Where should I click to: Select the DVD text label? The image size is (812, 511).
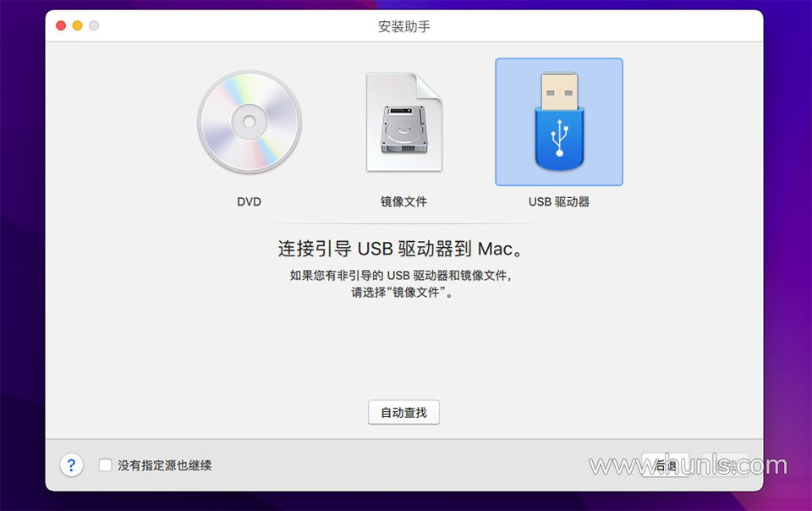point(249,202)
